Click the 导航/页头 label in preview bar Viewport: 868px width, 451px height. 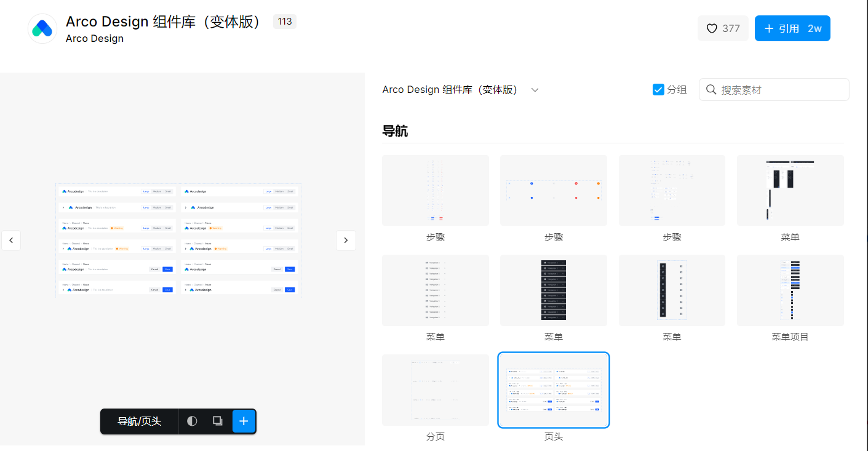point(140,421)
